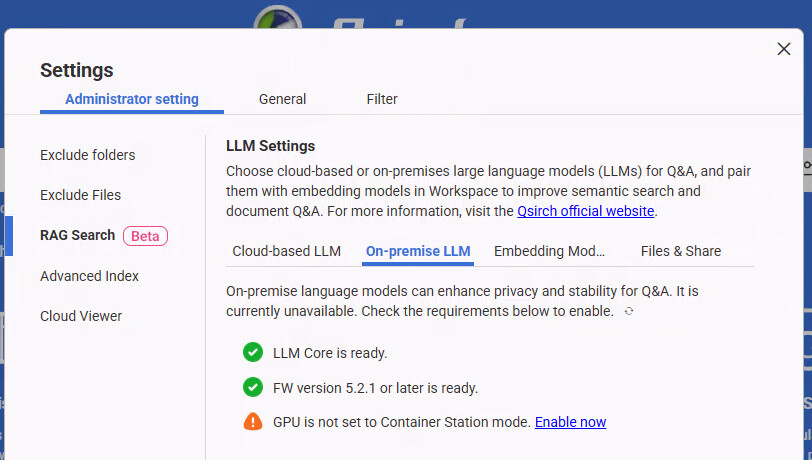Go to Cloud Viewer settings
Screen dimensions: 812x460
pyautogui.click(x=81, y=316)
